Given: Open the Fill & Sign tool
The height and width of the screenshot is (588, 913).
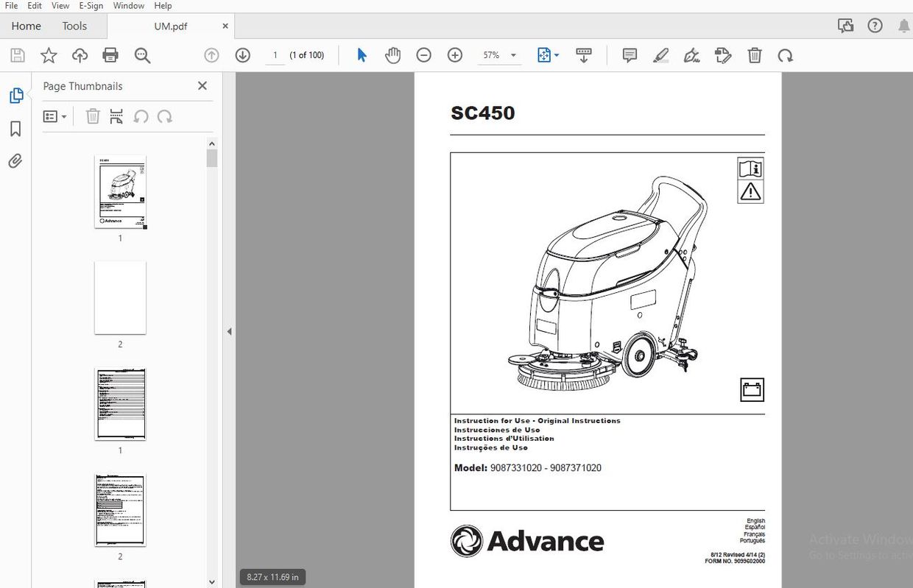Looking at the screenshot, I should pos(691,54).
